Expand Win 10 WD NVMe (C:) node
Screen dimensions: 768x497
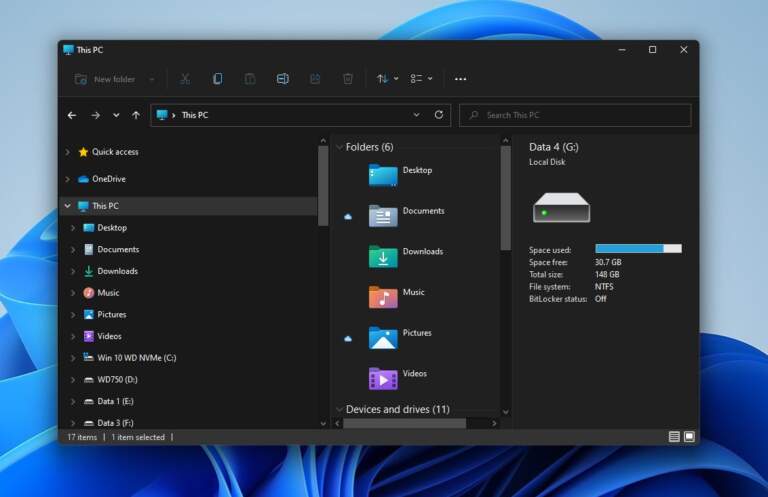pyautogui.click(x=73, y=358)
